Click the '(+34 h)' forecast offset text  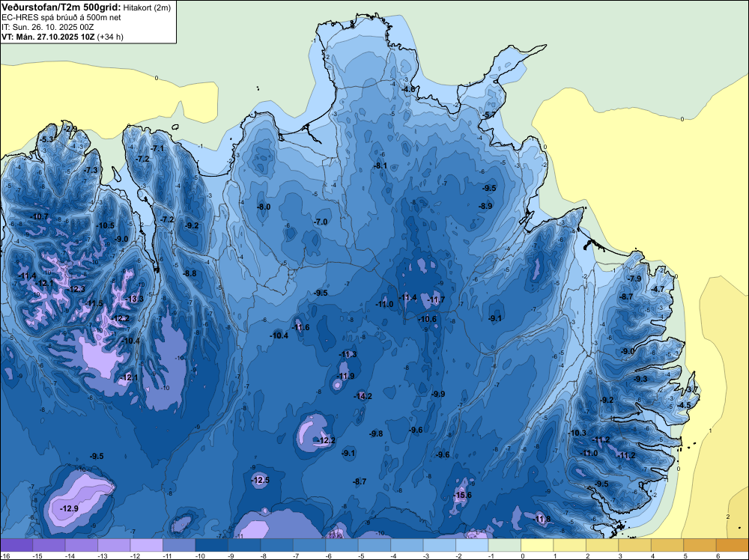click(x=110, y=37)
